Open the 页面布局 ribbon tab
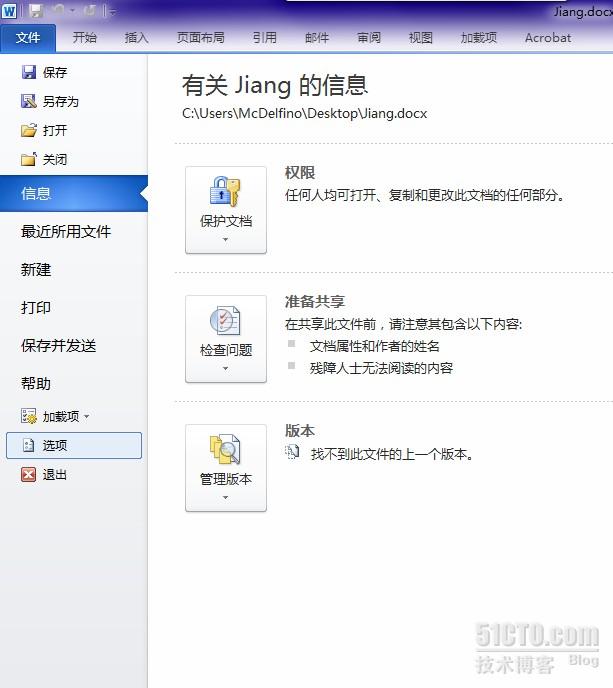 [x=201, y=38]
